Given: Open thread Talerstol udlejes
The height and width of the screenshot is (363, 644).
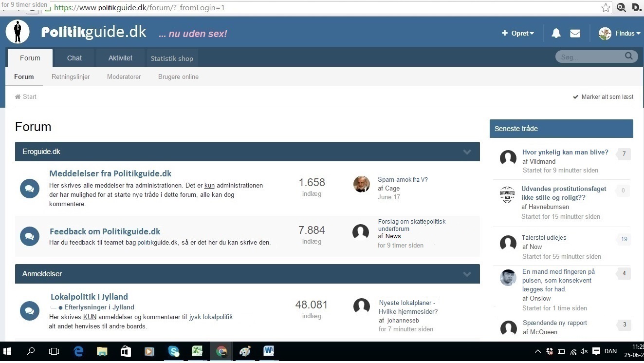Looking at the screenshot, I should point(544,238).
